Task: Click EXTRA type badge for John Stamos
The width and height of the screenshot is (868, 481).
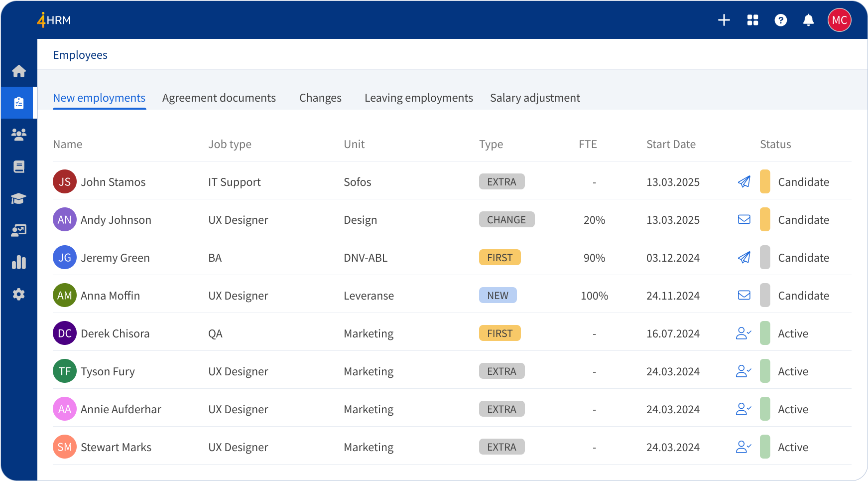Action: pos(501,181)
